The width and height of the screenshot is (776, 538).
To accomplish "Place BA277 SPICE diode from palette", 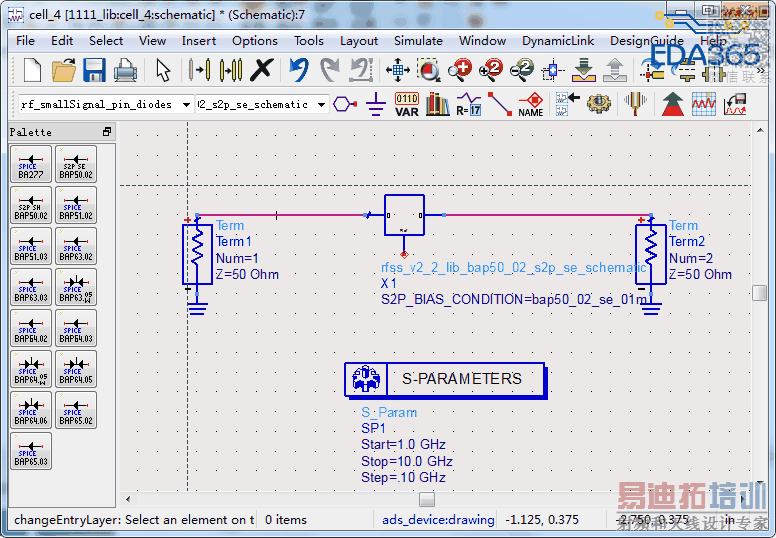I will [x=31, y=164].
